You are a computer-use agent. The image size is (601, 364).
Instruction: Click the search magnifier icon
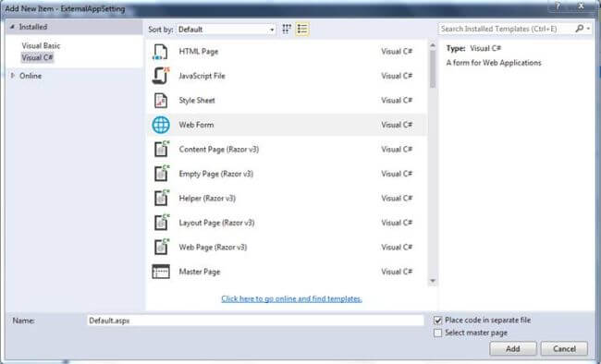[580, 29]
